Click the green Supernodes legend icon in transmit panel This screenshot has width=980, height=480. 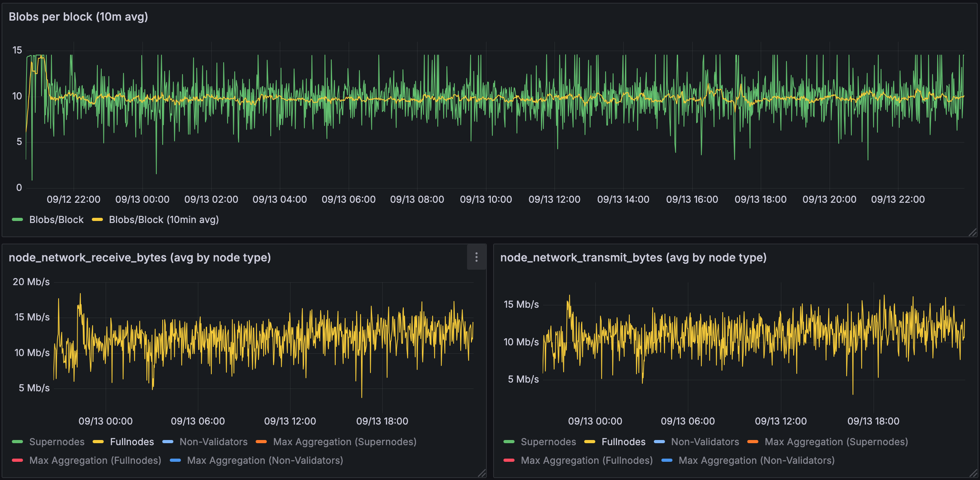(x=509, y=442)
